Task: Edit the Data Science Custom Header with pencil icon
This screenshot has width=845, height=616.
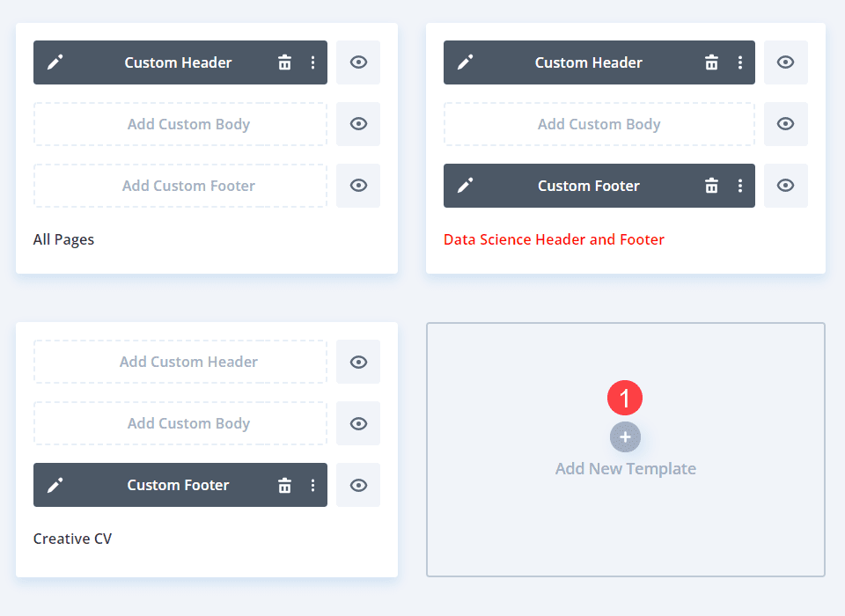Action: (x=466, y=62)
